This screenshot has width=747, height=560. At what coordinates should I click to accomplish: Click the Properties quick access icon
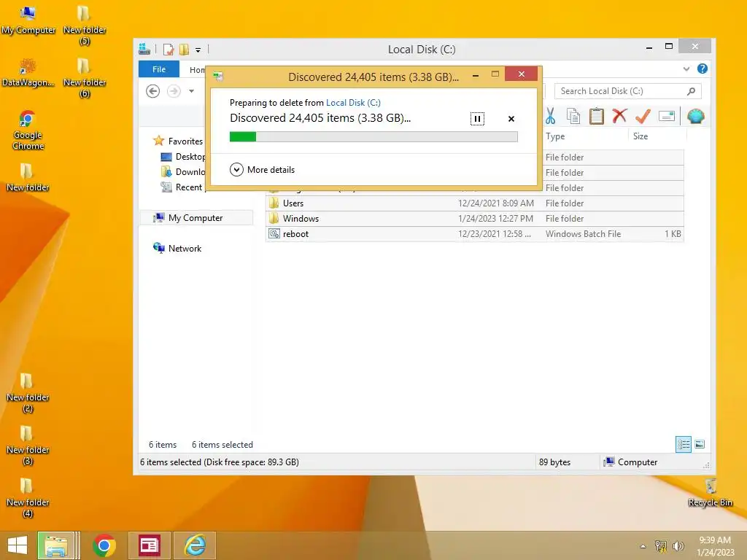click(x=169, y=49)
